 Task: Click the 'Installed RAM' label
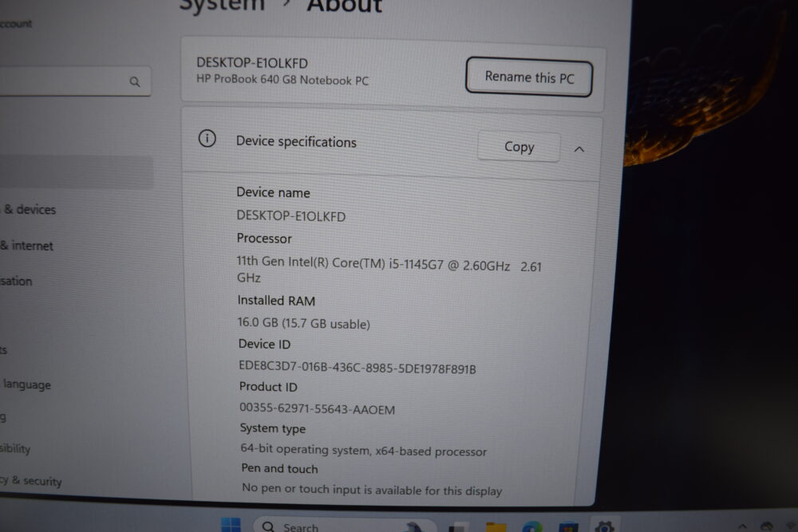tap(276, 301)
